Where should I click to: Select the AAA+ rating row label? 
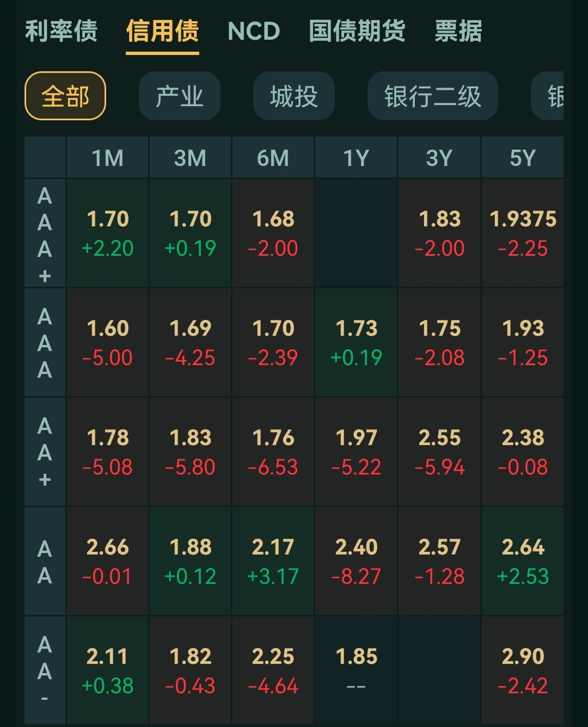[x=45, y=233]
